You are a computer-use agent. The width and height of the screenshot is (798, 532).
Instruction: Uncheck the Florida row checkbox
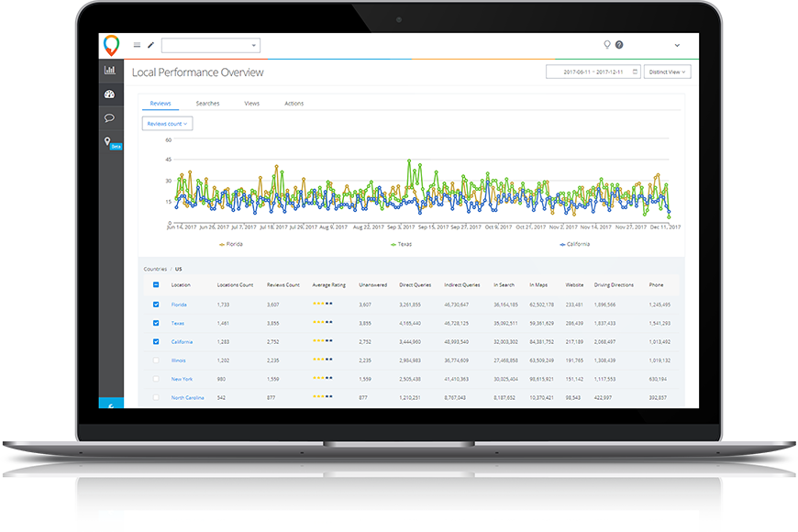[x=156, y=305]
